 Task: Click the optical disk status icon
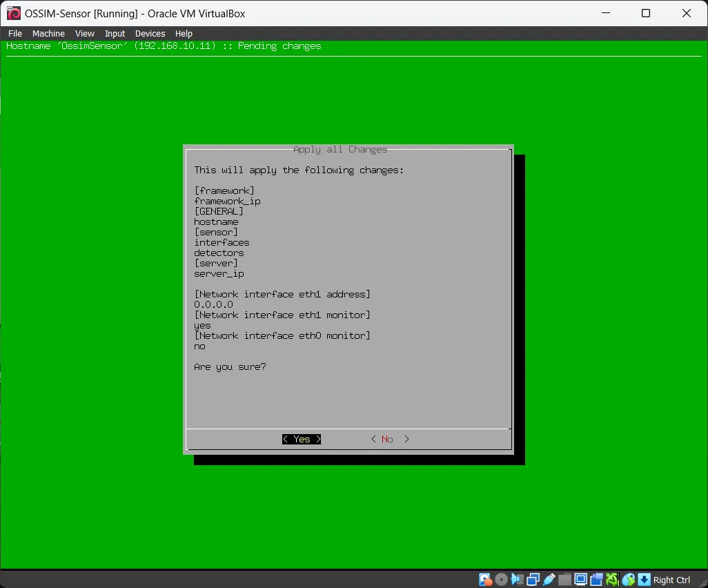[x=502, y=580]
